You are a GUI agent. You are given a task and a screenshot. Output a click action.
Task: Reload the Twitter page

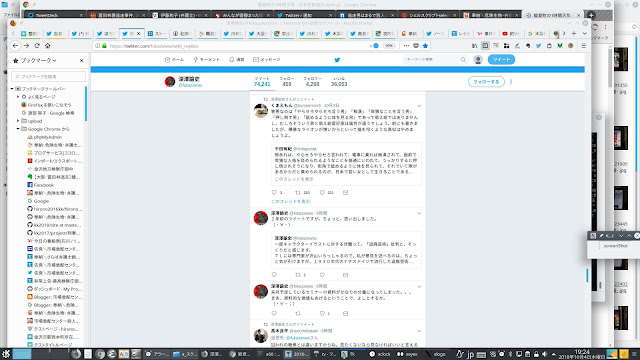37,46
